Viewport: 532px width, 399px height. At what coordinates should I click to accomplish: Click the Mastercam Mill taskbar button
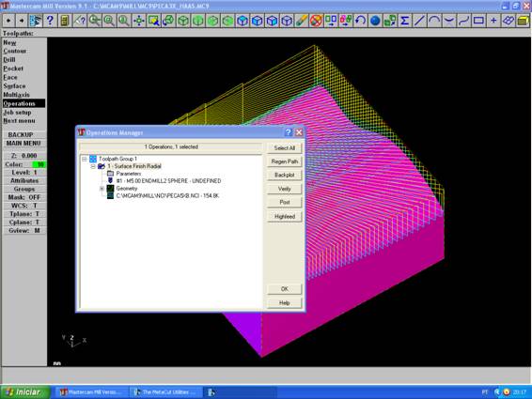click(x=92, y=392)
